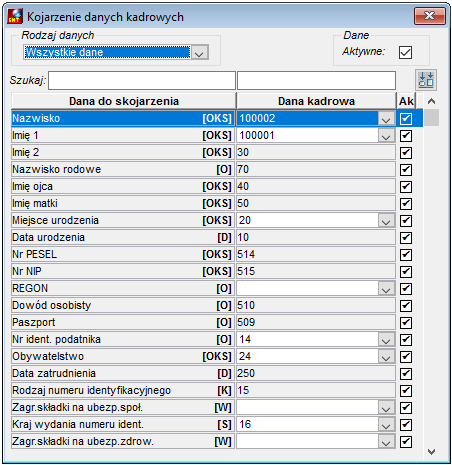Click the application icon in the title bar
The image size is (452, 465).
15,16
